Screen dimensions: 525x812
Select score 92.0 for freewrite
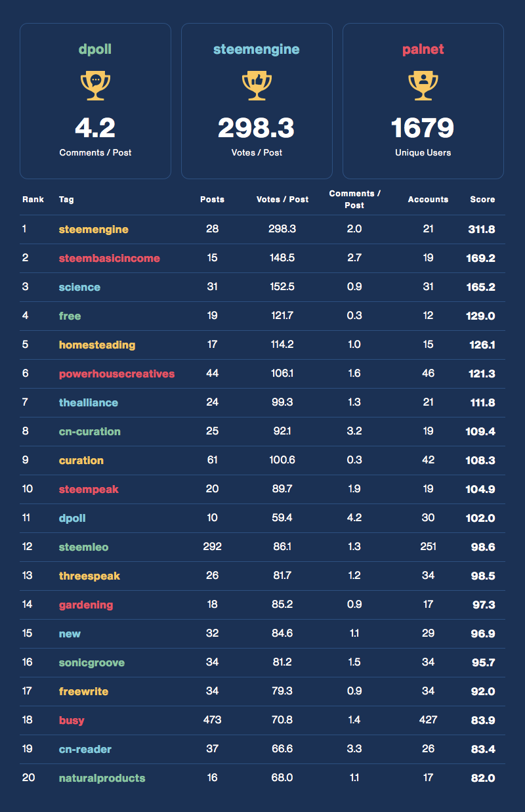point(484,691)
